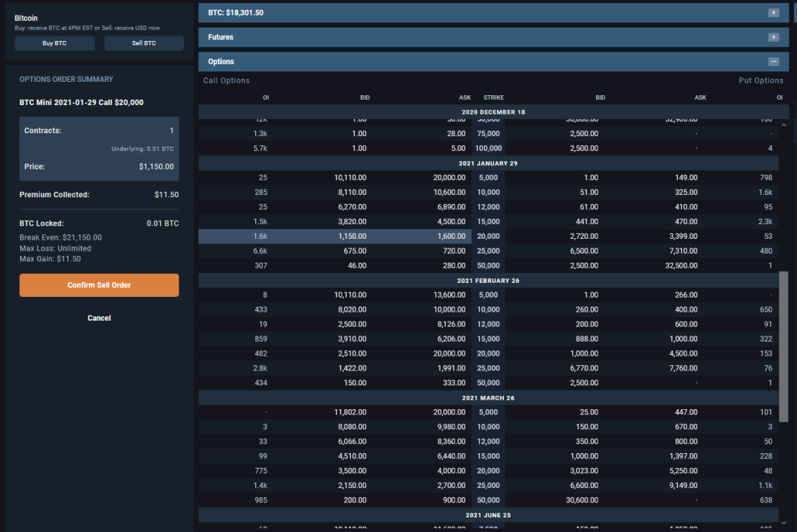Select February 26 put bid 888.00

(586, 339)
